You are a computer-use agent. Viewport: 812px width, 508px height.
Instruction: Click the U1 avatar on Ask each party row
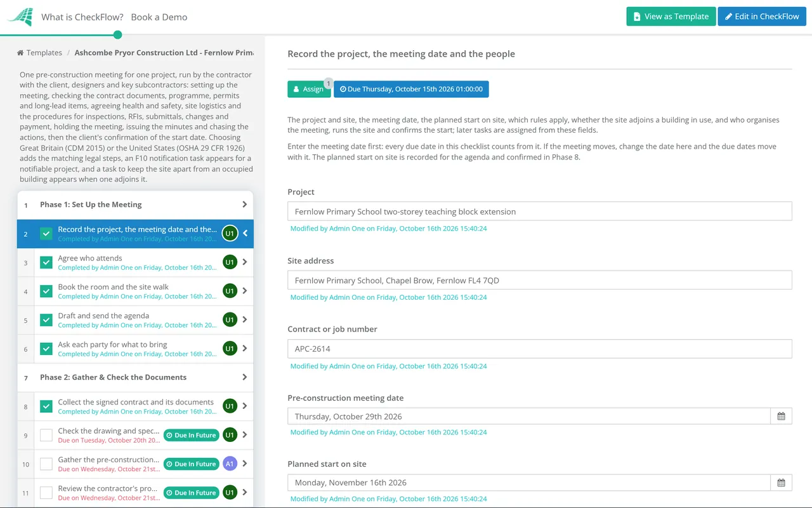230,349
